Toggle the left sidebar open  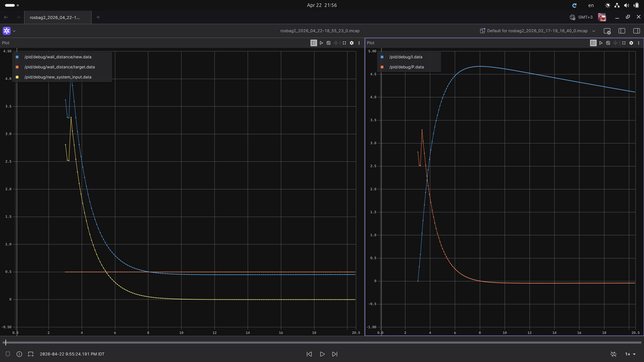[x=622, y=31]
